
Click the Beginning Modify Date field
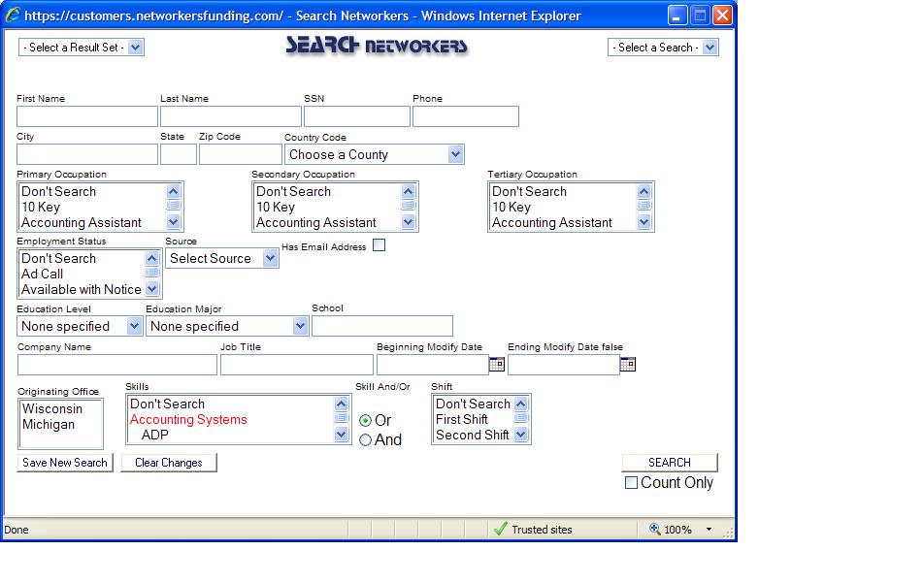433,365
